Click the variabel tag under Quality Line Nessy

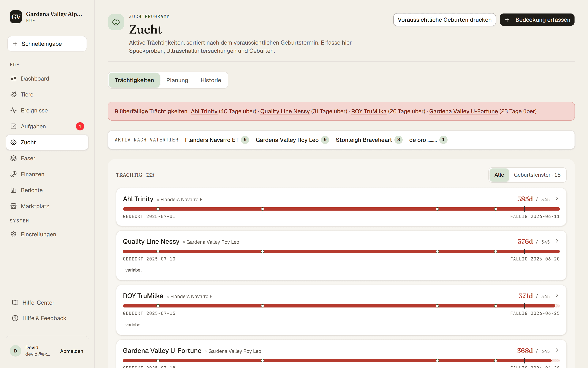pyautogui.click(x=133, y=270)
